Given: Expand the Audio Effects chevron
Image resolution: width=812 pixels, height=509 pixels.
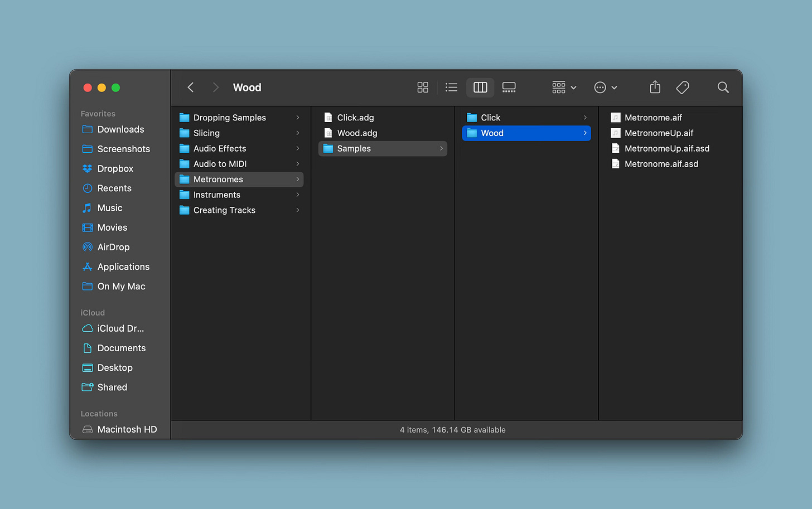Looking at the screenshot, I should pos(298,148).
